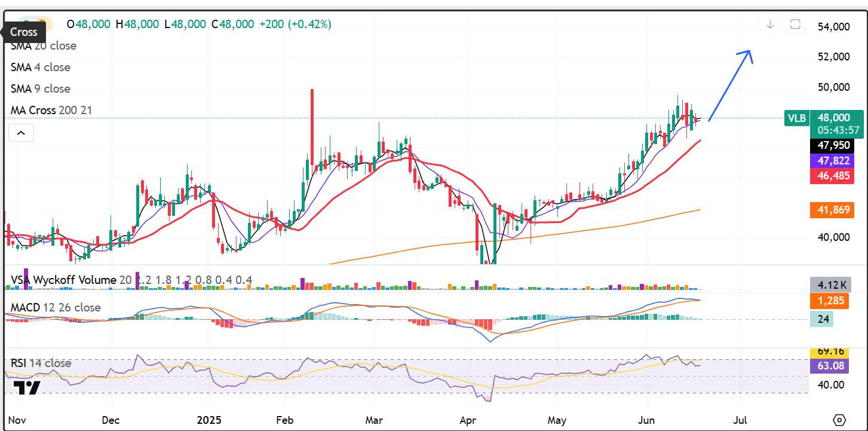Click the MACD histogram value 24
This screenshot has height=431, width=868.
[x=822, y=319]
